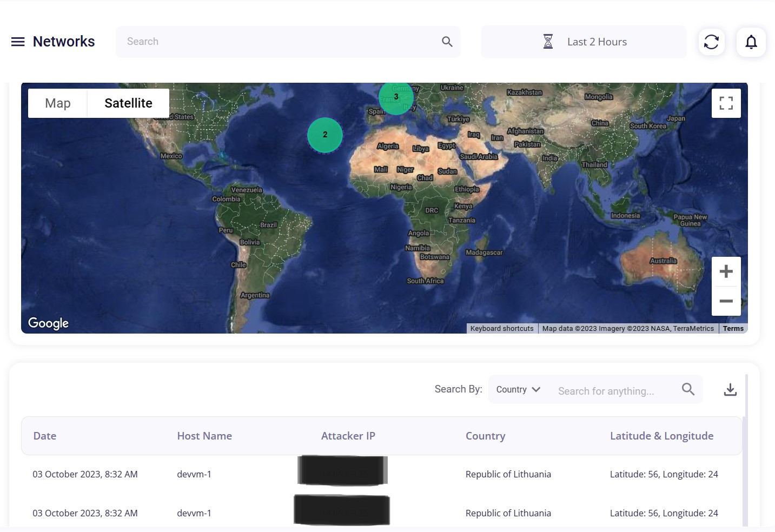Click first row Latitude: 56, Longitude: 24

pyautogui.click(x=664, y=474)
